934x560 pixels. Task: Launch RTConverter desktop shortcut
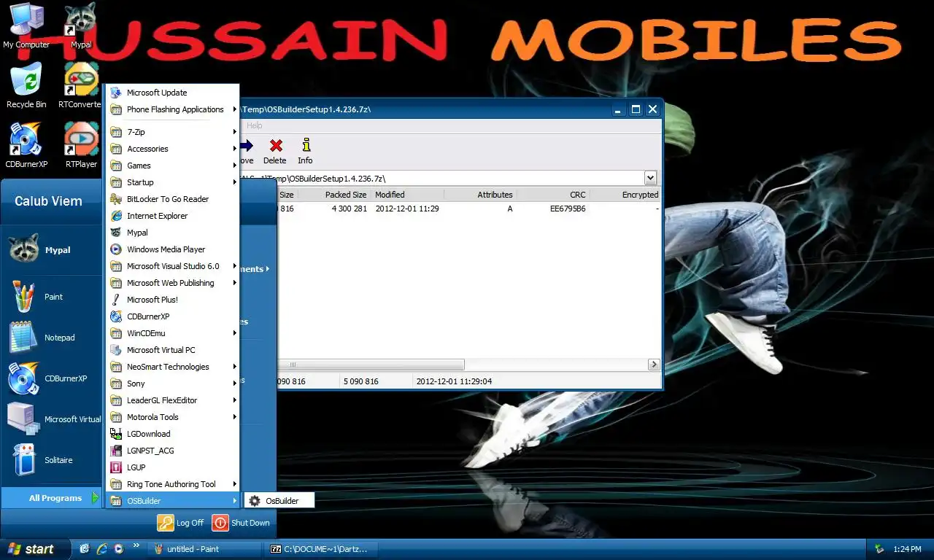(x=81, y=85)
